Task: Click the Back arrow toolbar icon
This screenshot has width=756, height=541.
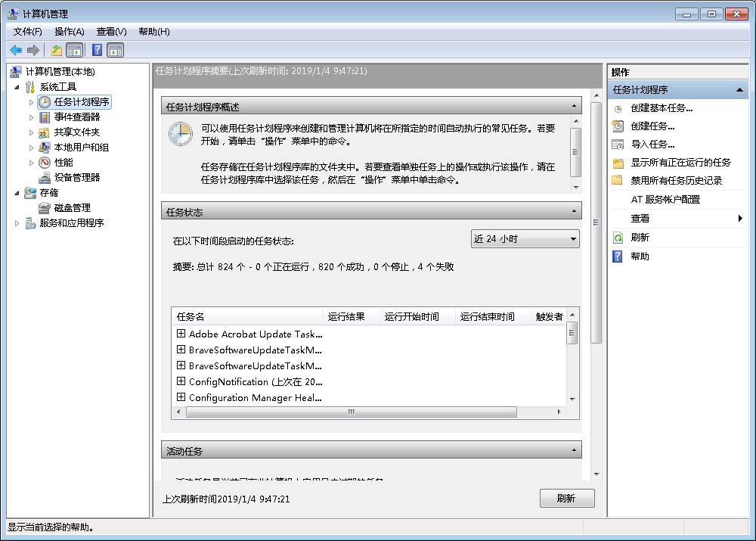Action: coord(16,50)
